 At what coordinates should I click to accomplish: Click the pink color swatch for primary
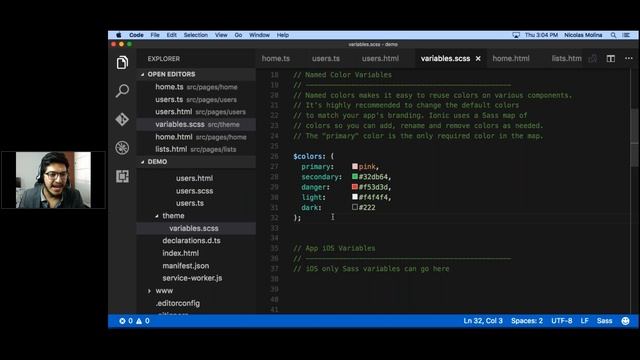[x=355, y=167]
